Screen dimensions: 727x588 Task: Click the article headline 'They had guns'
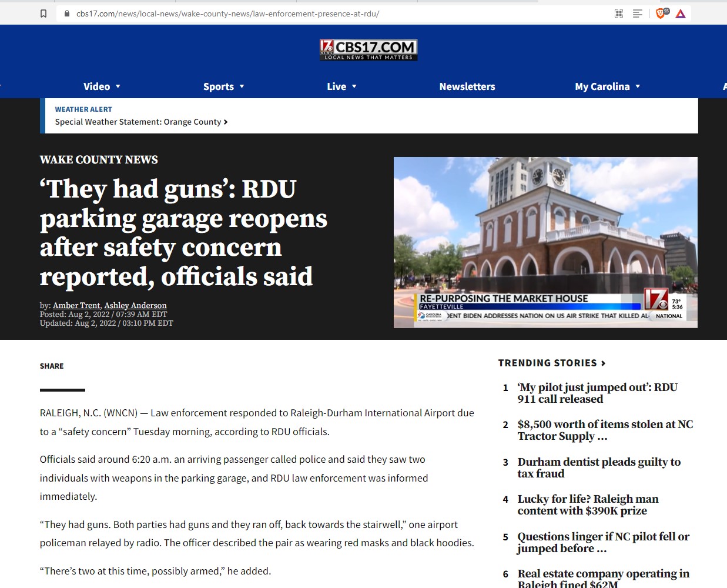click(x=183, y=233)
